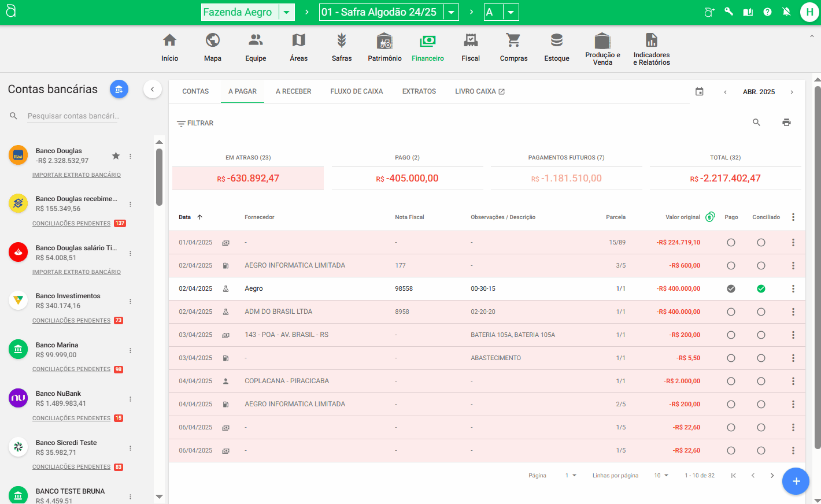Image resolution: width=821 pixels, height=504 pixels.
Task: Click the Pesquisar contas bancárias search field
Action: click(73, 116)
